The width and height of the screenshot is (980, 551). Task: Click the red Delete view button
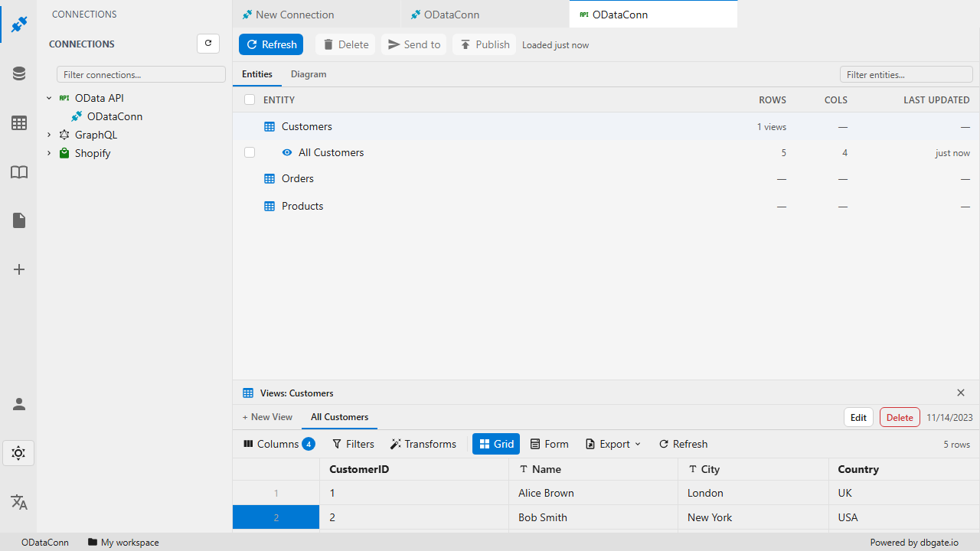pyautogui.click(x=900, y=417)
